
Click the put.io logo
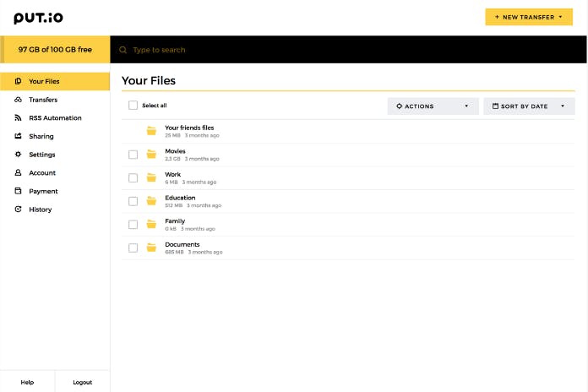[x=38, y=18]
